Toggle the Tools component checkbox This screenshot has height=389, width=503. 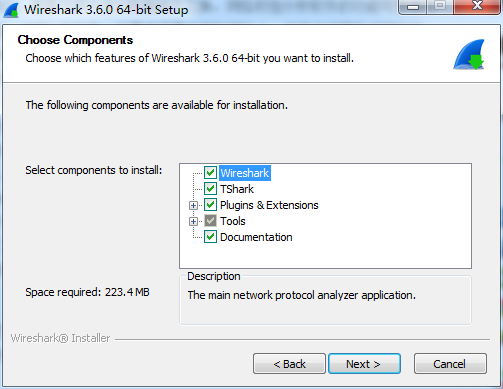tap(210, 221)
